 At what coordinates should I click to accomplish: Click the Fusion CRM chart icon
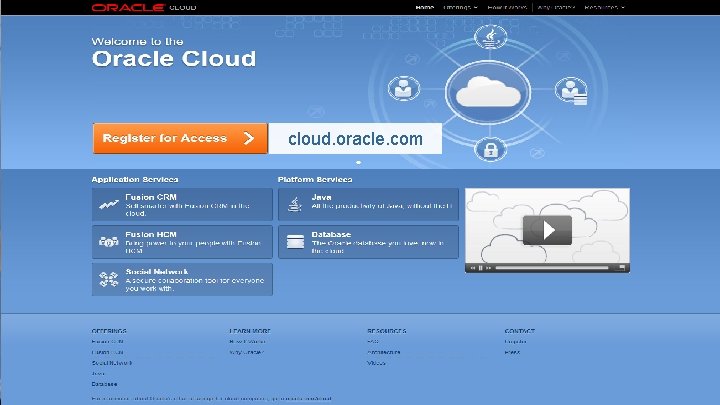pos(109,204)
